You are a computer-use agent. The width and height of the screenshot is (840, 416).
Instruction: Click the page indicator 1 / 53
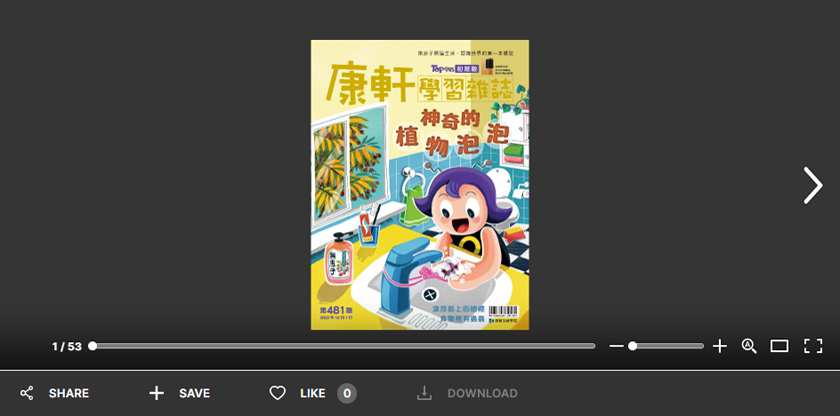tap(67, 346)
